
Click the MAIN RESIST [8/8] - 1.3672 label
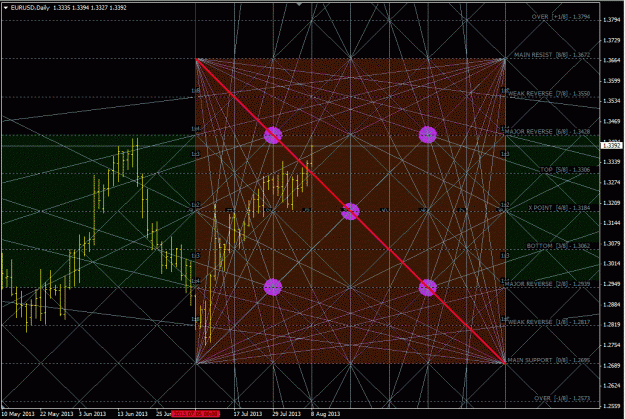(x=552, y=55)
